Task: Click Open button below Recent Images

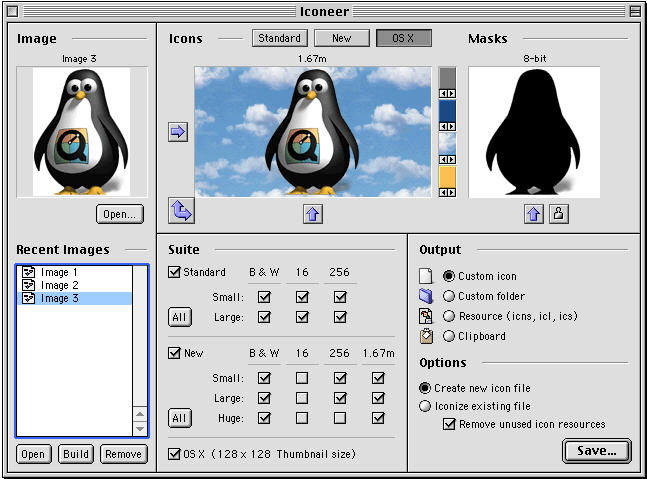Action: [33, 454]
